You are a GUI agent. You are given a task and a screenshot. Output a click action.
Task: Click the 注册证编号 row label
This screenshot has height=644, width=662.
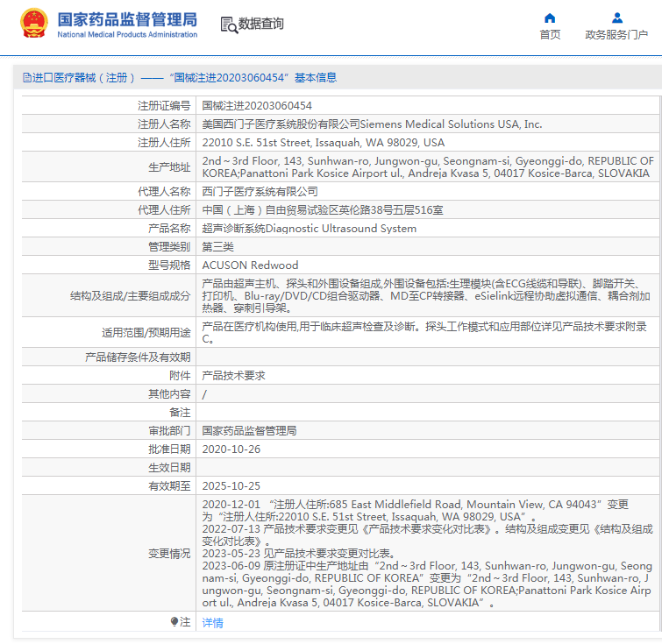point(164,105)
